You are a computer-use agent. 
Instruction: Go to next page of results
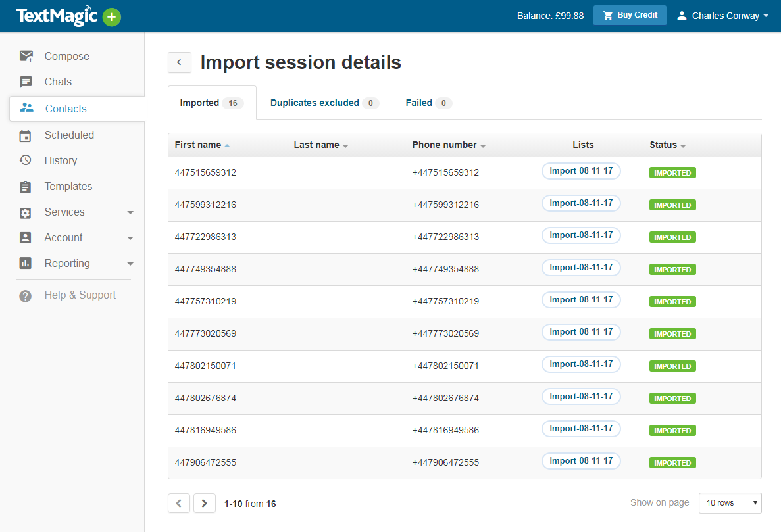tap(204, 503)
